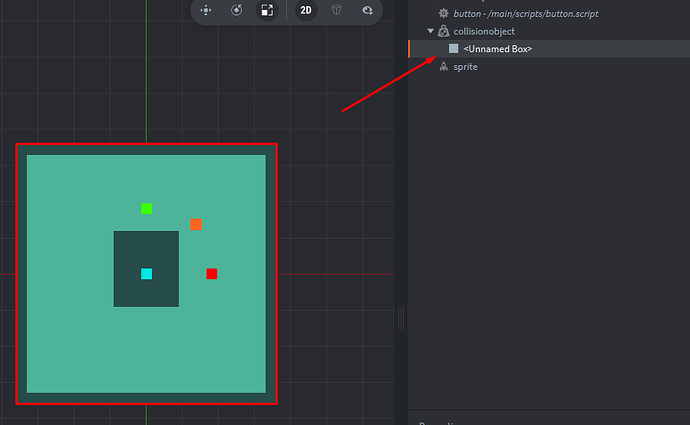The image size is (690, 425).
Task: Select the <Unnamed Box> shape entry
Action: (x=497, y=48)
